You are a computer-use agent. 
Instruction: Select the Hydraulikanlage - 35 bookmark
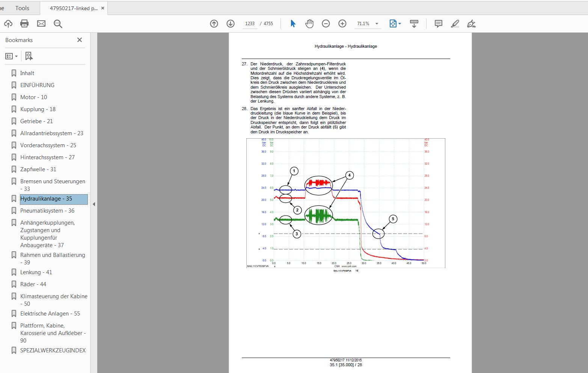[x=54, y=199]
